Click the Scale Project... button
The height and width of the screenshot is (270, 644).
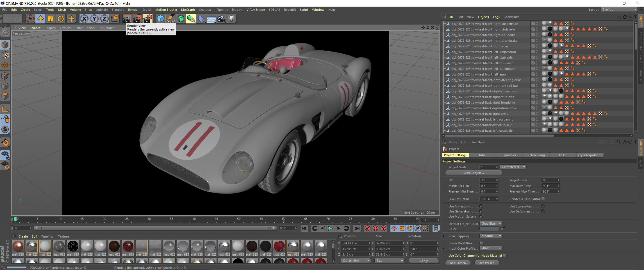pos(473,173)
